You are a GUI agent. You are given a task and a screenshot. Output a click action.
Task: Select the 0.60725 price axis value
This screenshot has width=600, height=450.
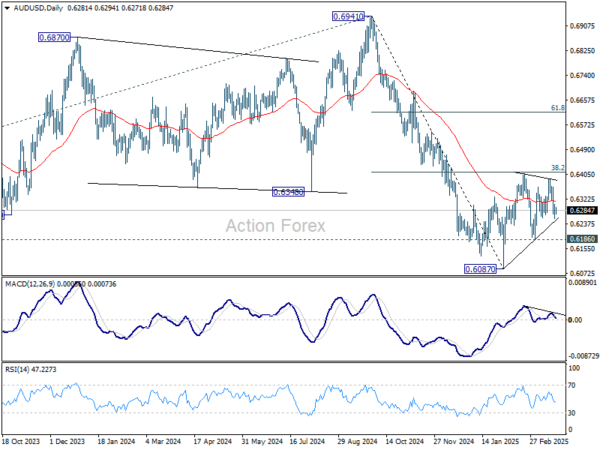point(582,274)
